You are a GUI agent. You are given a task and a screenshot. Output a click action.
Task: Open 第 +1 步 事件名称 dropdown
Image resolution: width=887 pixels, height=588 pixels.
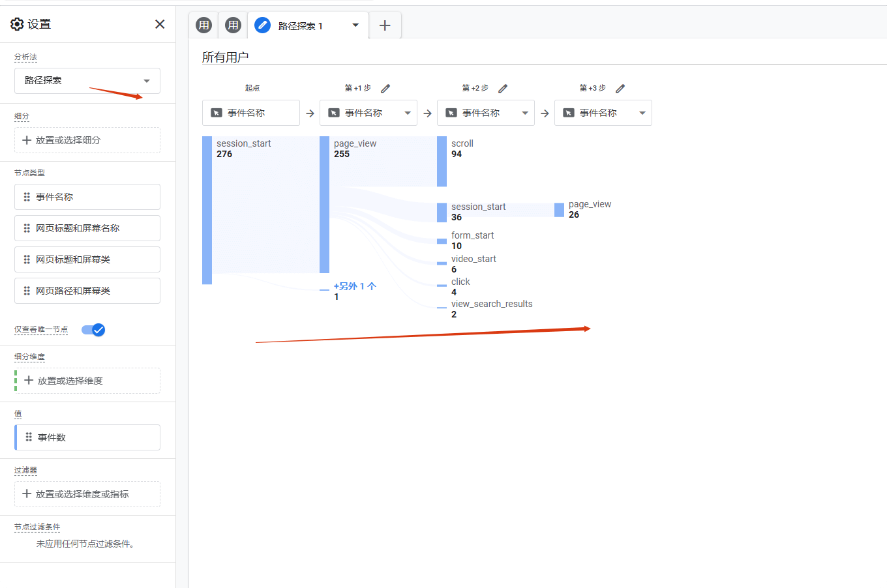pos(368,113)
